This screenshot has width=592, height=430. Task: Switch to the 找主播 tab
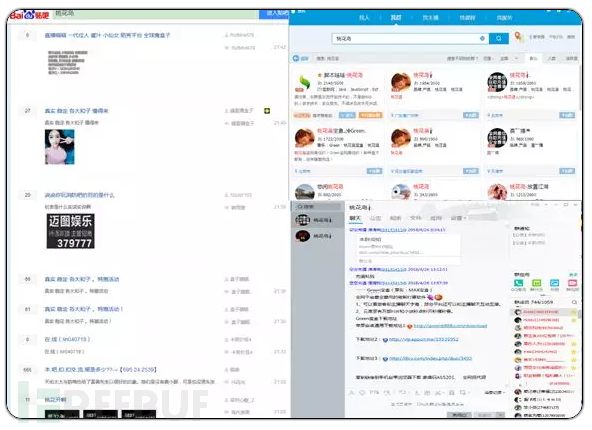click(x=430, y=18)
